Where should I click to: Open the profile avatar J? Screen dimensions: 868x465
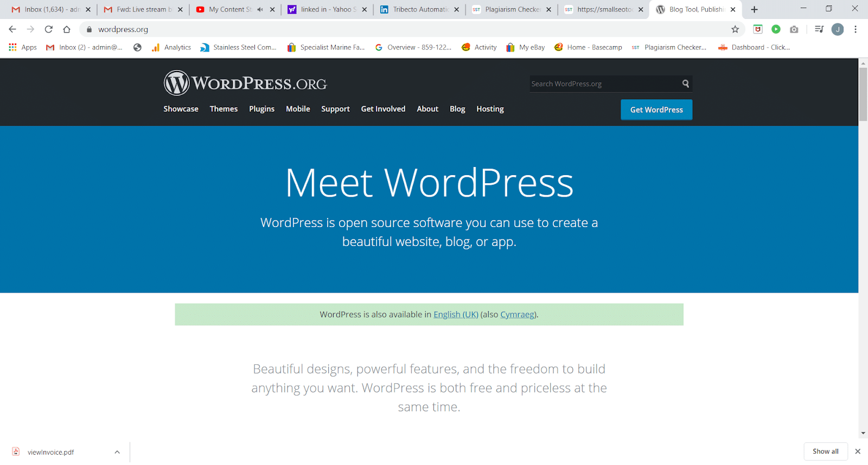tap(838, 29)
